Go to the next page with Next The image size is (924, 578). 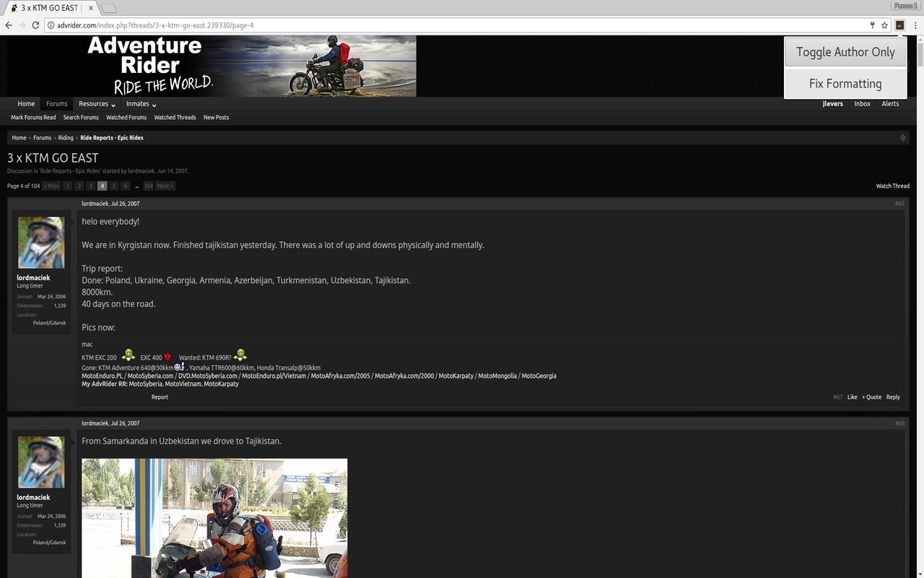pos(165,186)
